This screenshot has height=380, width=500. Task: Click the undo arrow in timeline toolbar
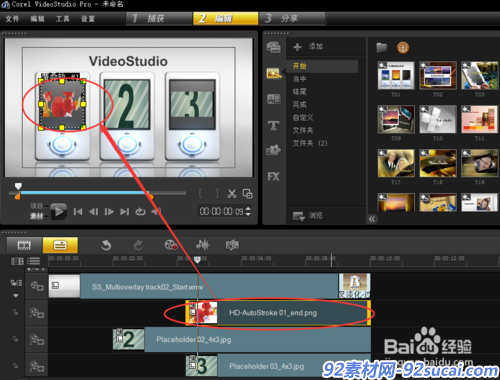pyautogui.click(x=106, y=245)
